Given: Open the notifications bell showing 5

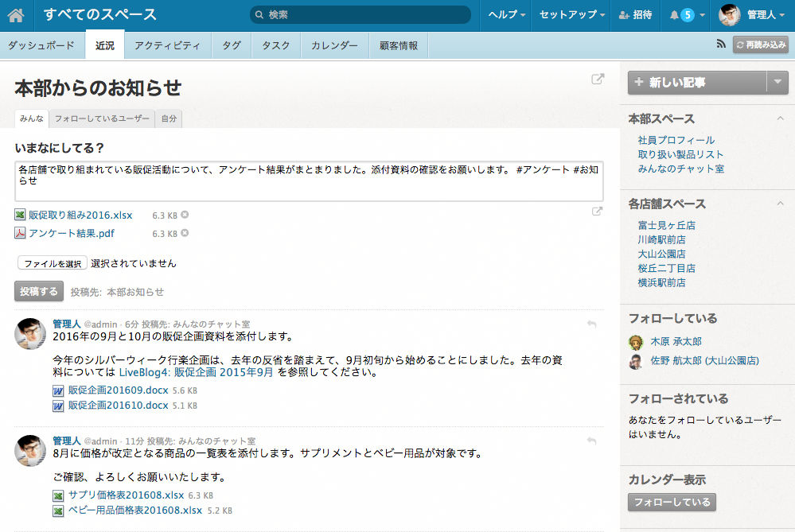Looking at the screenshot, I should [x=681, y=15].
